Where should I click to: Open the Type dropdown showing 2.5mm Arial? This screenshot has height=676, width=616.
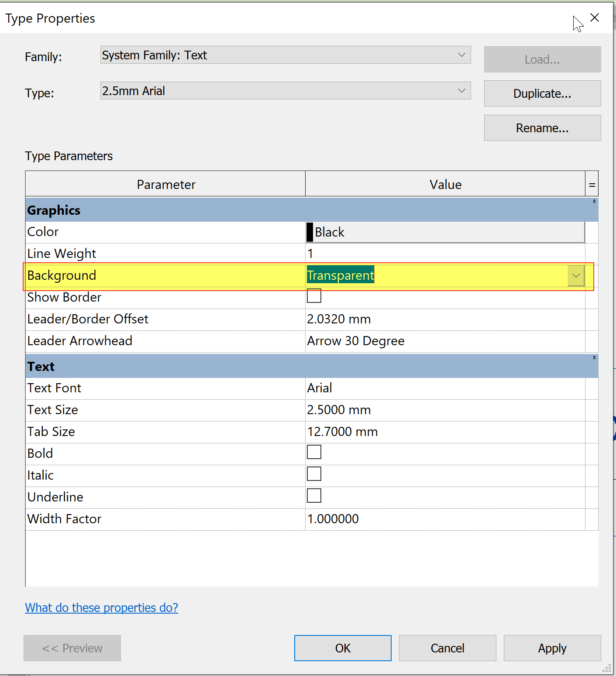click(x=286, y=91)
